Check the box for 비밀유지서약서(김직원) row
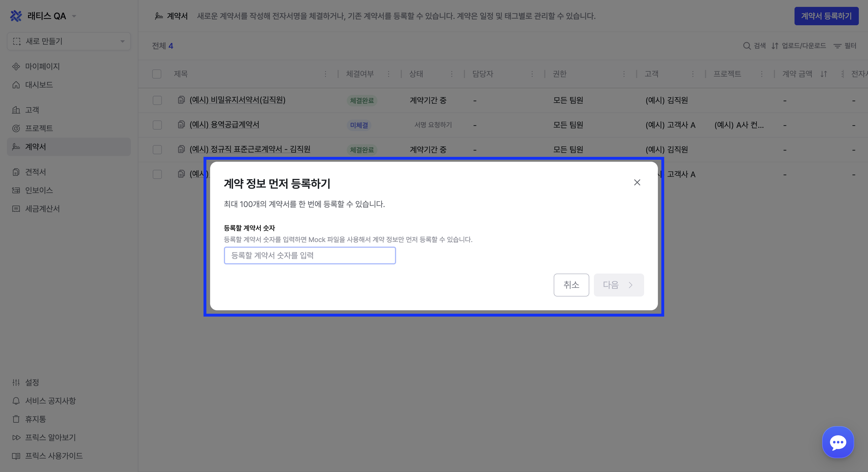 click(x=157, y=100)
